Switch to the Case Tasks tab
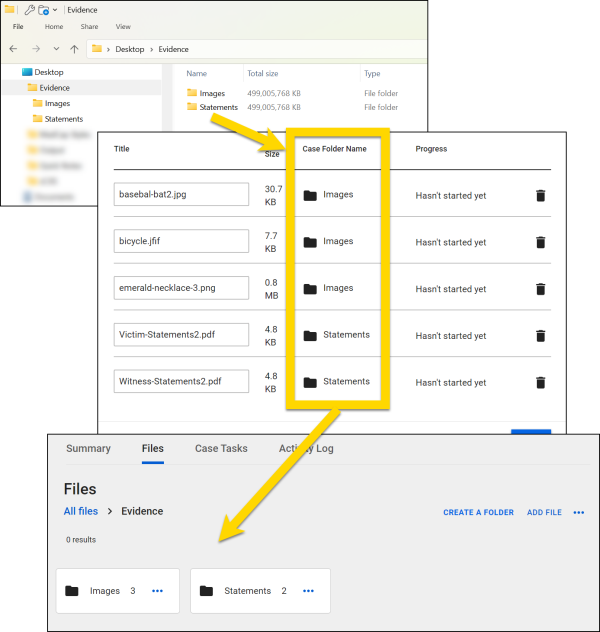This screenshot has height=632, width=600. coord(221,448)
